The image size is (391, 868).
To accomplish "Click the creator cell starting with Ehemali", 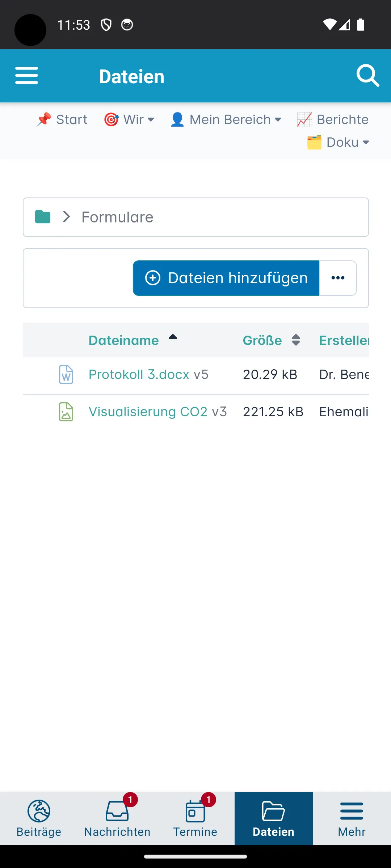I will tap(344, 412).
